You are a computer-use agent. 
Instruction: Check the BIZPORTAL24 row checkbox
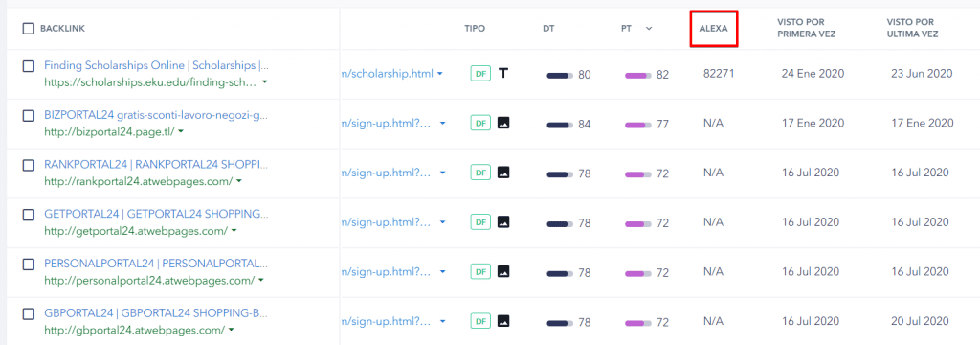pyautogui.click(x=28, y=115)
